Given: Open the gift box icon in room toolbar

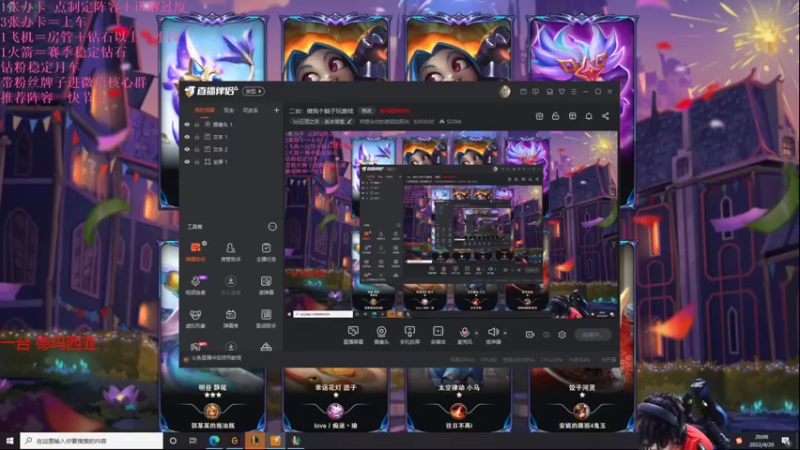Looking at the screenshot, I should 539,116.
